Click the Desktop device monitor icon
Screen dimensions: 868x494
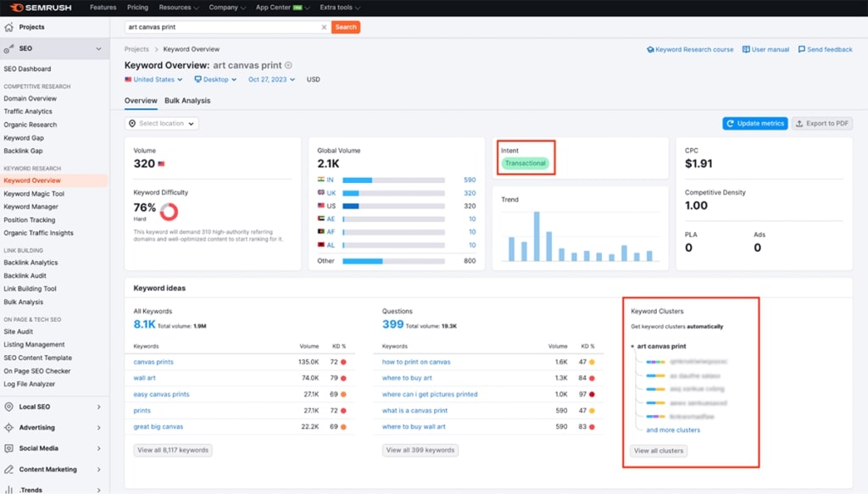point(198,79)
